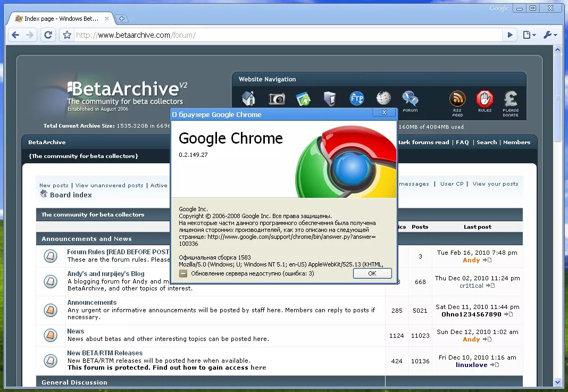Bookmark the page with the star icon
Image resolution: width=568 pixels, height=392 pixels.
(x=67, y=35)
